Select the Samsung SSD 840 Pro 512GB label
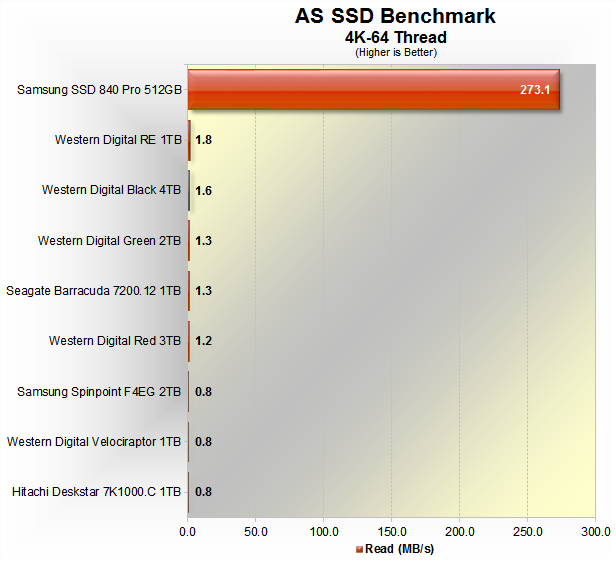 (99, 90)
